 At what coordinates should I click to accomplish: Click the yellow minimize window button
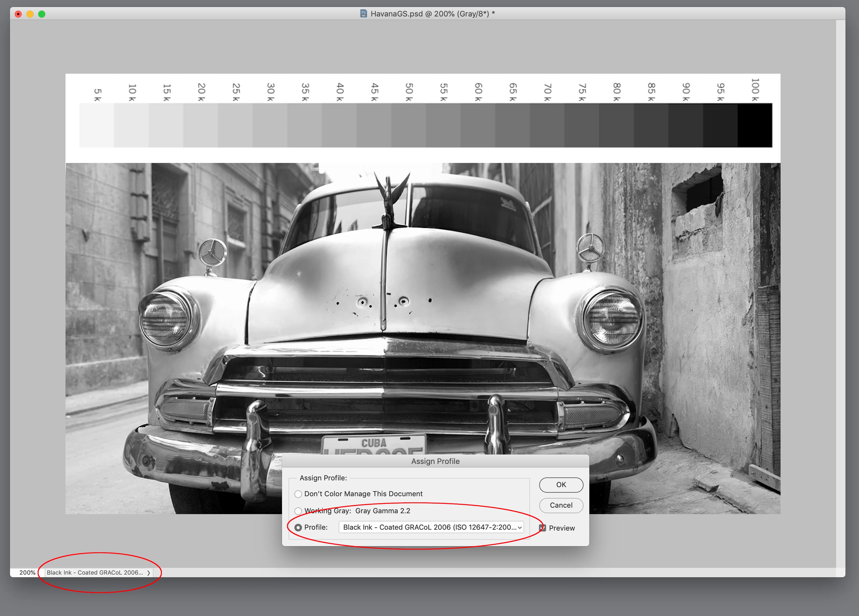(x=30, y=14)
